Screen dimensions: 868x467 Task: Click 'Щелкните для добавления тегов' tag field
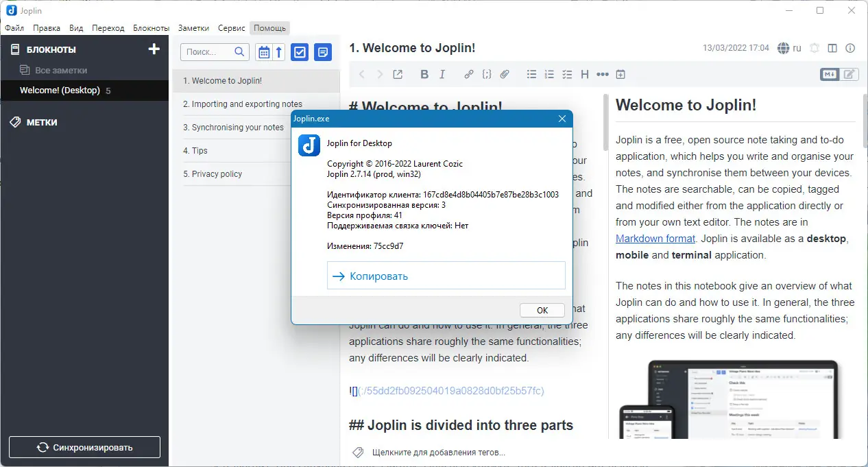click(439, 453)
